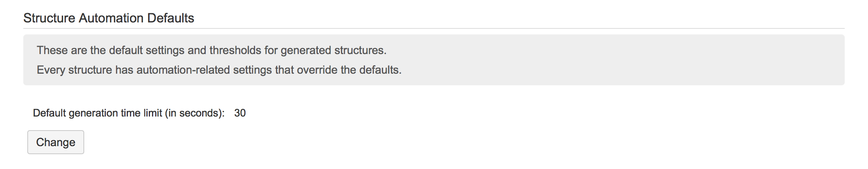Click the empty right side of the gray info box
The image size is (868, 169).
click(x=642, y=60)
